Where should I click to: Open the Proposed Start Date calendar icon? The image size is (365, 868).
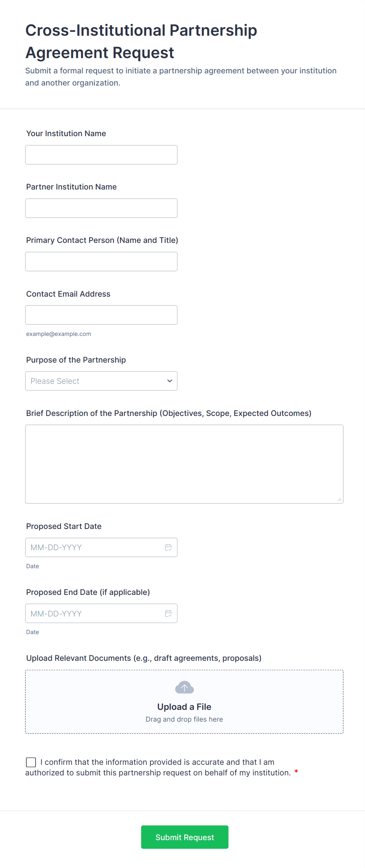[168, 547]
